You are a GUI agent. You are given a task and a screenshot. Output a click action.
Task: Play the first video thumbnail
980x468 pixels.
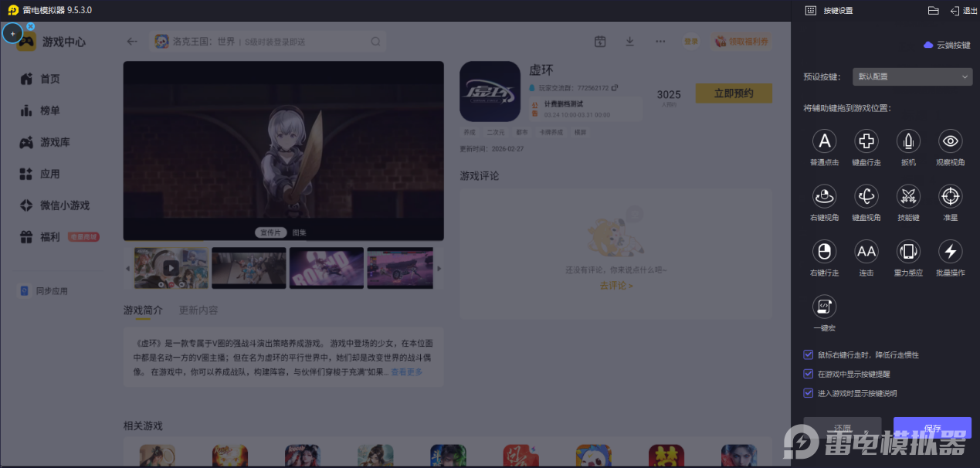tap(171, 268)
